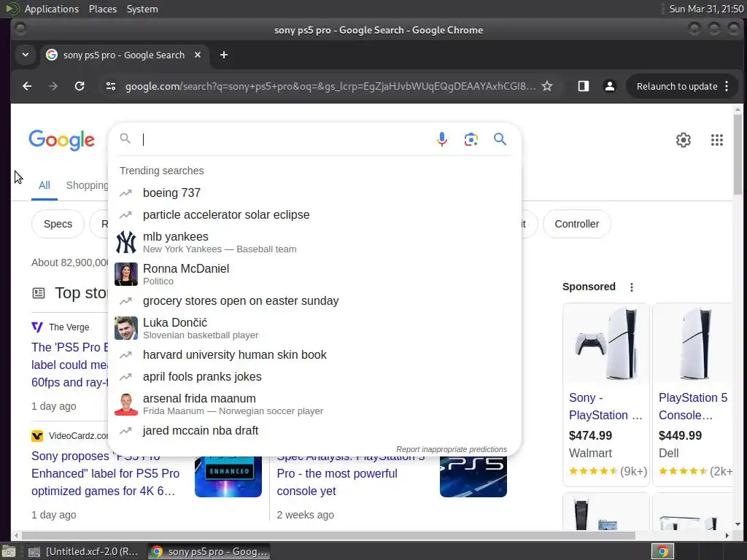Click the PS5 Enhanced article thumbnail
Viewport: 747px width, 560px height.
coord(228,476)
